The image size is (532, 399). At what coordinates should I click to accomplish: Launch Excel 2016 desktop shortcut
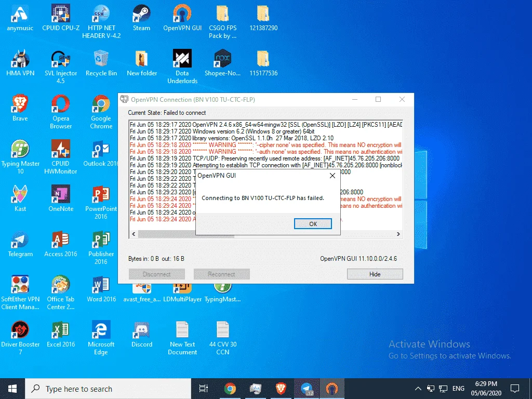pos(61,335)
